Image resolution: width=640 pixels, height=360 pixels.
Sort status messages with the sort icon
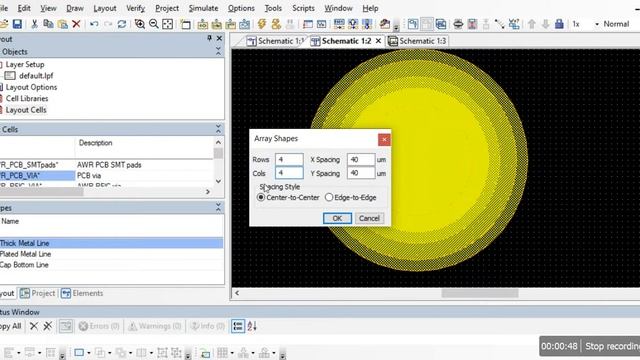[252, 326]
